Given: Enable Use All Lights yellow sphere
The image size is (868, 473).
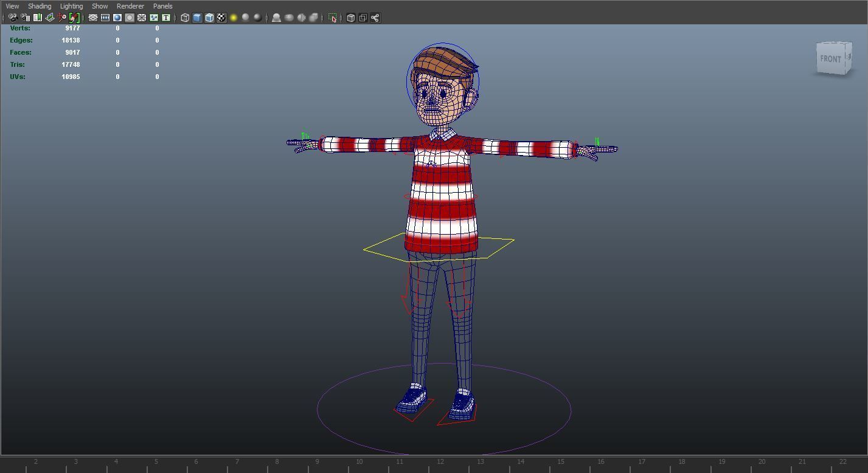Looking at the screenshot, I should coord(234,18).
